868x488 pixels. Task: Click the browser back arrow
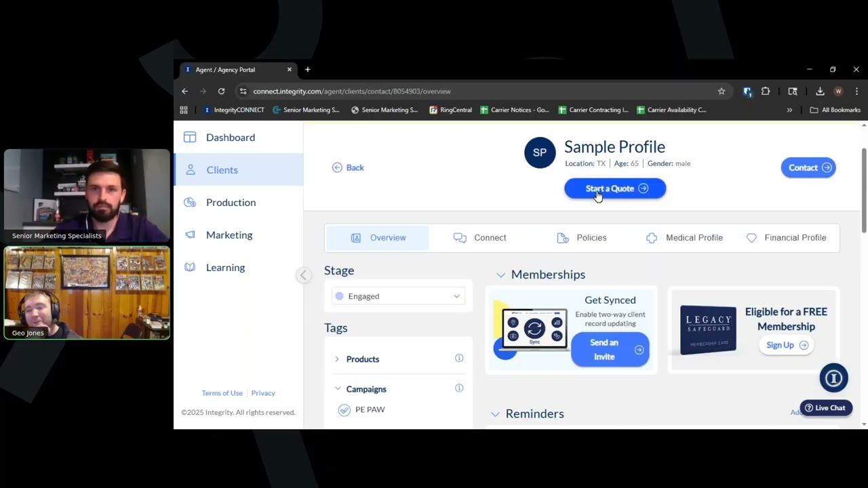tap(184, 91)
